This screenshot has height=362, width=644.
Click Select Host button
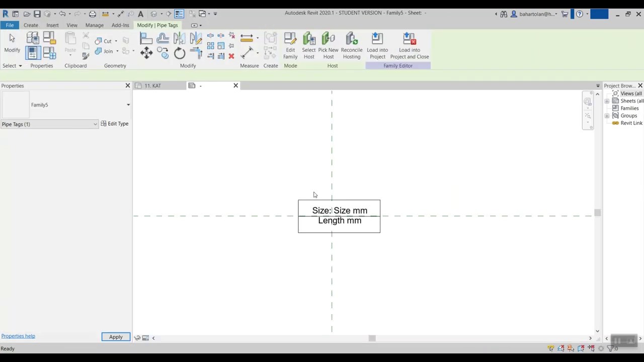[x=309, y=46]
